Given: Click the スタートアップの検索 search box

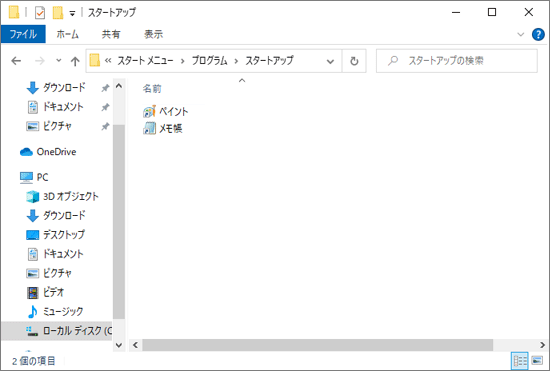Looking at the screenshot, I should [x=457, y=61].
